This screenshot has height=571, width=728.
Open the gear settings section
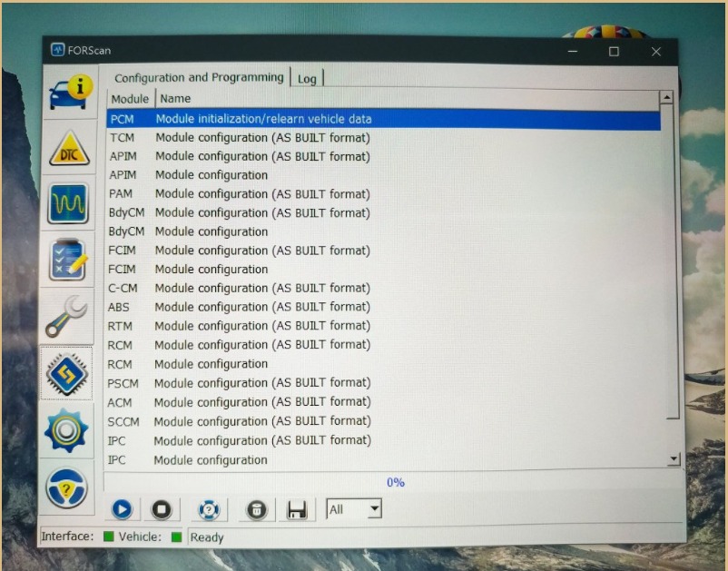(66, 430)
